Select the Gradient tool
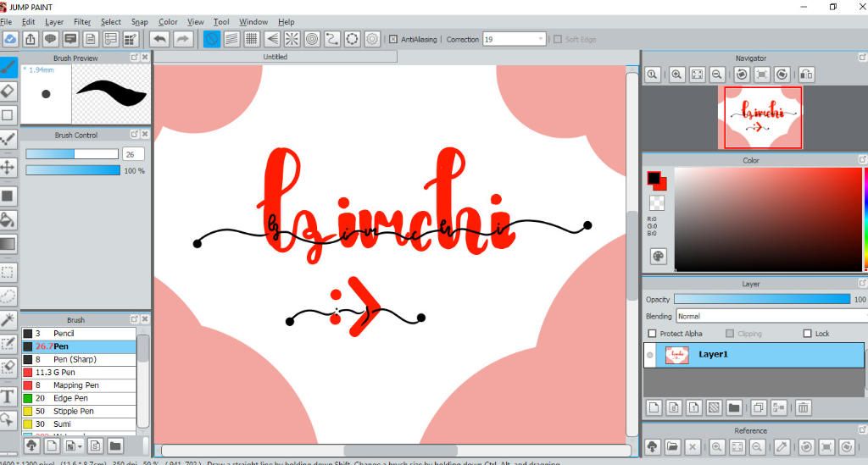 point(8,244)
